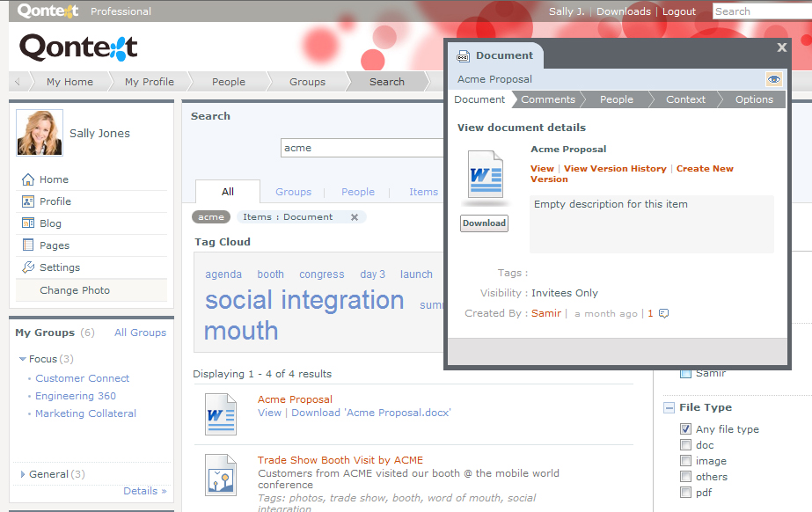812x512 pixels.
Task: Click View link in document popup
Action: 542,169
